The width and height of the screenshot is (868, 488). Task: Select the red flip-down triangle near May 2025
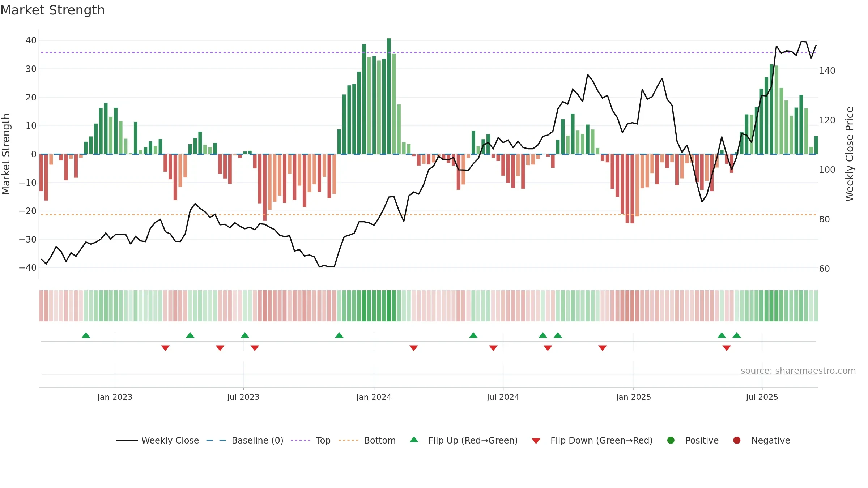[727, 348]
